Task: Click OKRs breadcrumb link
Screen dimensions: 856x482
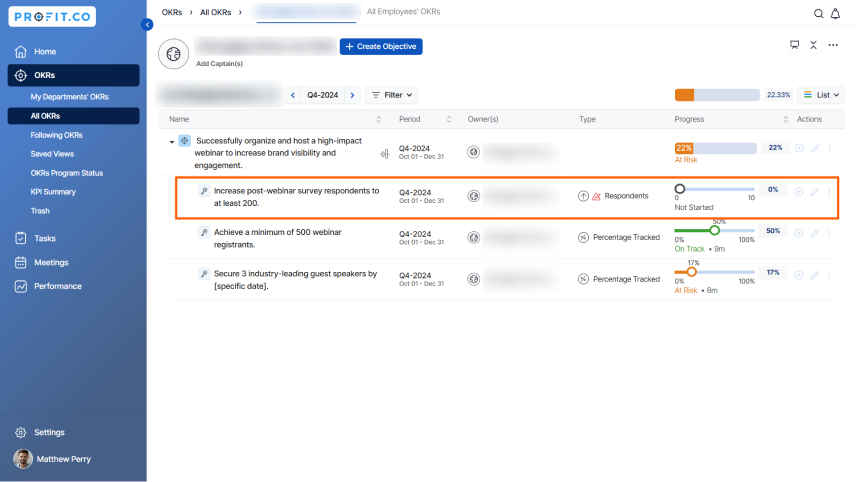Action: pyautogui.click(x=172, y=12)
